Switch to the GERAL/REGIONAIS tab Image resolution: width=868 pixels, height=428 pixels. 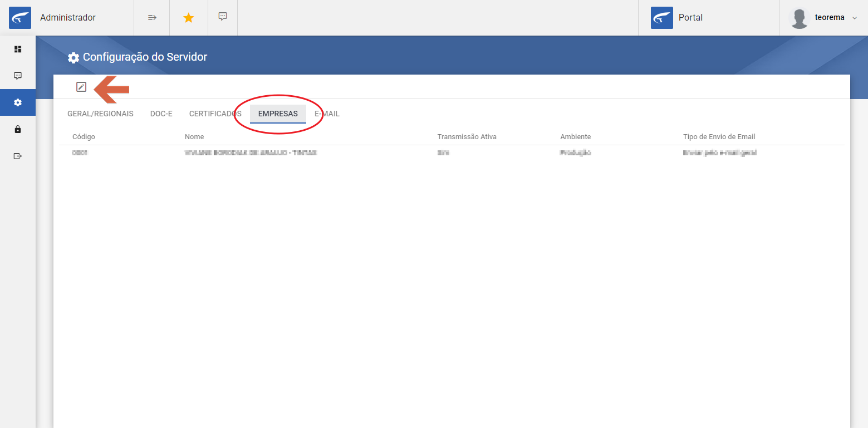coord(100,114)
